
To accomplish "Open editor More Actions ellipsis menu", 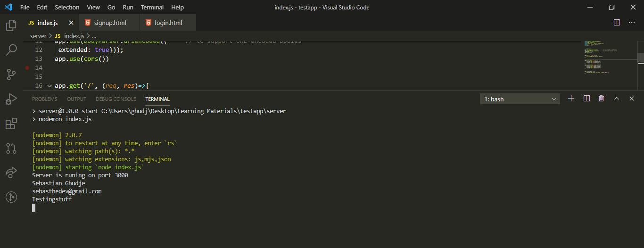I will [632, 23].
